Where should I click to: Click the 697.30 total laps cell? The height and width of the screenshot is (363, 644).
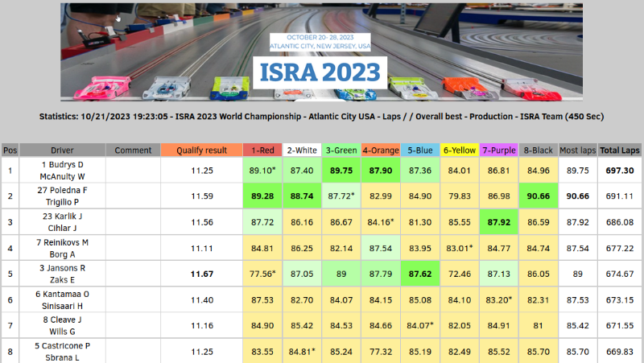point(618,171)
